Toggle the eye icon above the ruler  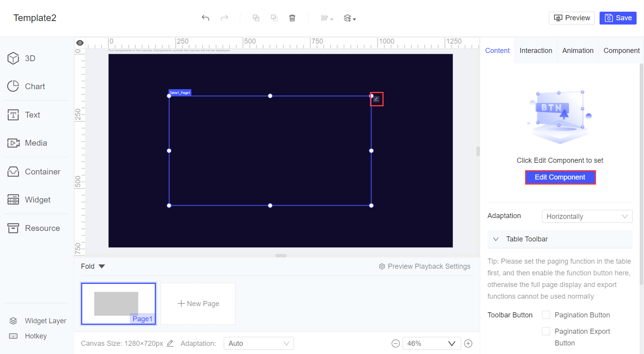click(80, 42)
